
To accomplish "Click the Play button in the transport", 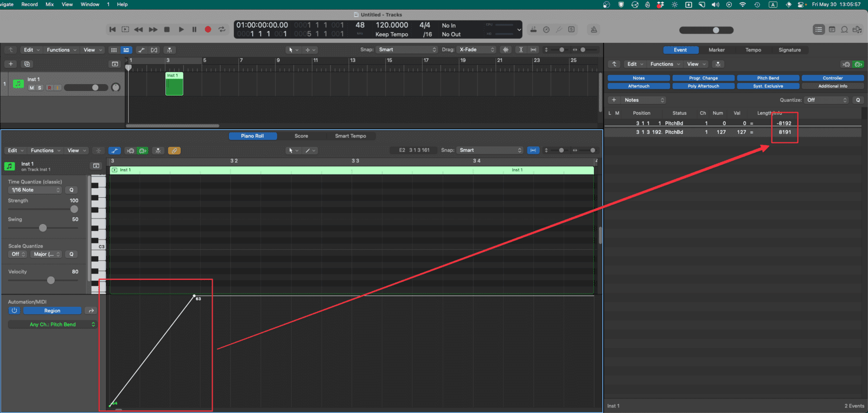I will [x=181, y=29].
